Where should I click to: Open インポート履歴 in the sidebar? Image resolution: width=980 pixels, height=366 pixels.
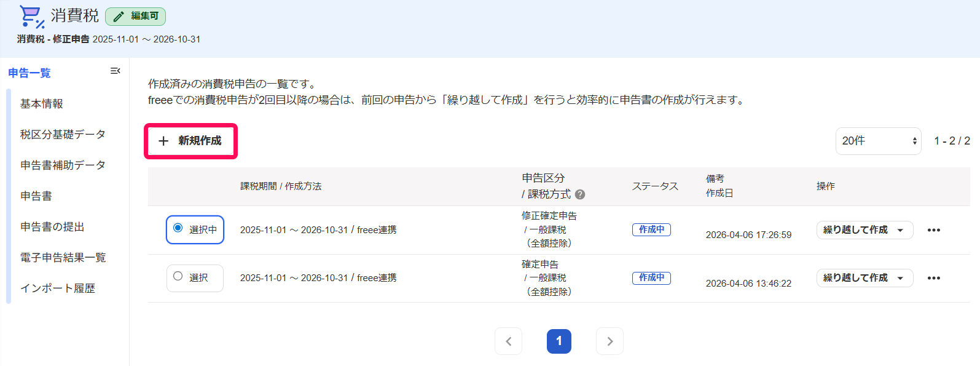pyautogui.click(x=58, y=288)
